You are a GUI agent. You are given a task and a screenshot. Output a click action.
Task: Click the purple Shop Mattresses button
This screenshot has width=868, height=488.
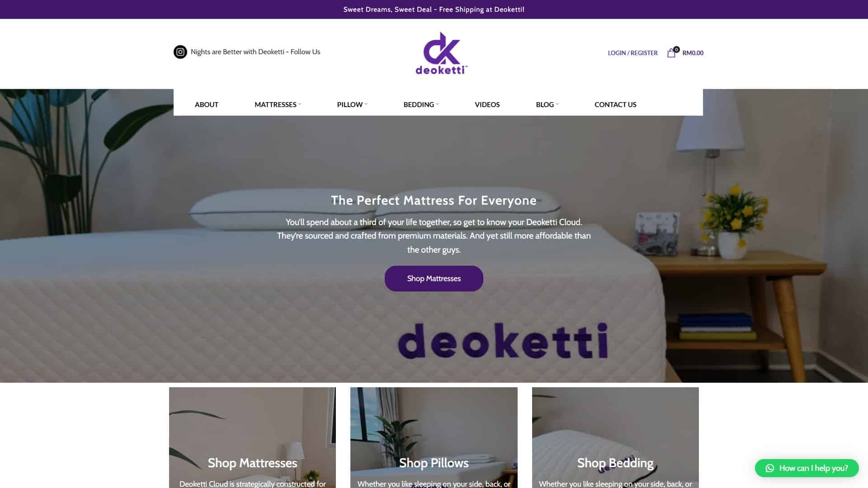point(434,278)
